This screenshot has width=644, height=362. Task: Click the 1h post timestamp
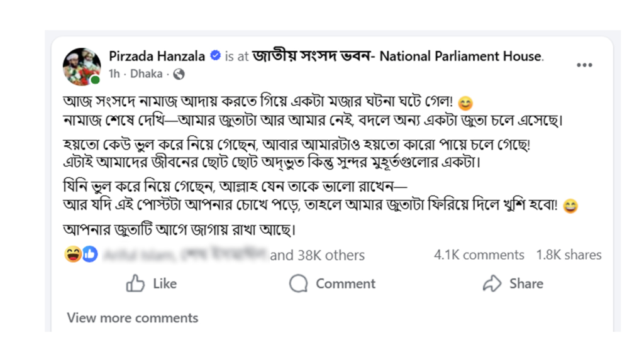[x=114, y=74]
